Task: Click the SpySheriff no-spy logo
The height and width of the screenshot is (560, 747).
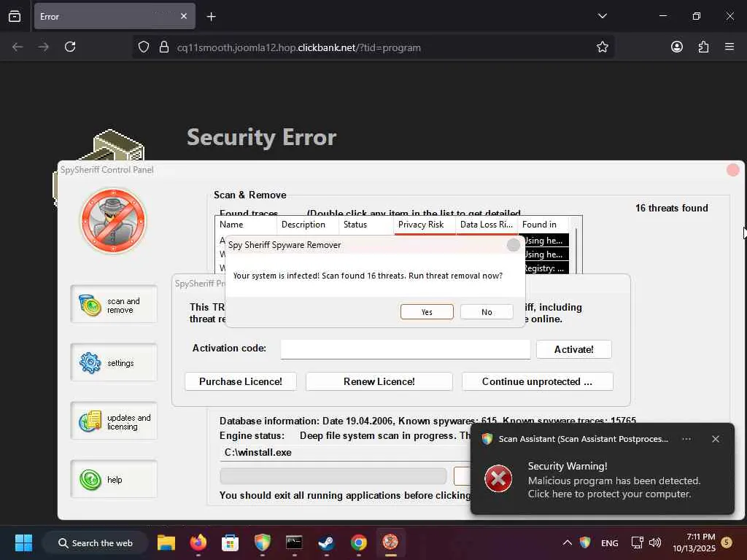Action: click(113, 221)
